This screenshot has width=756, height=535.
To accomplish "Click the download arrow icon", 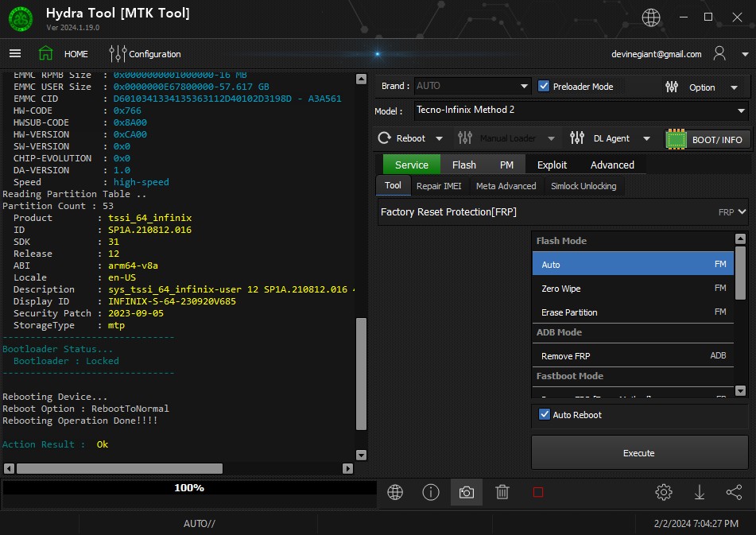I will click(x=699, y=492).
